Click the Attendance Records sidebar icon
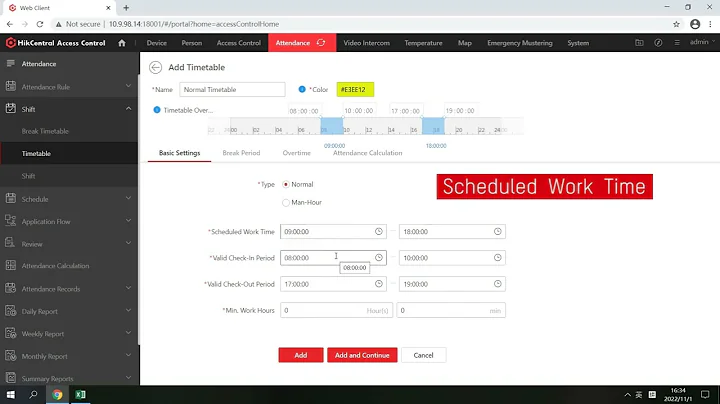 tap(11, 288)
